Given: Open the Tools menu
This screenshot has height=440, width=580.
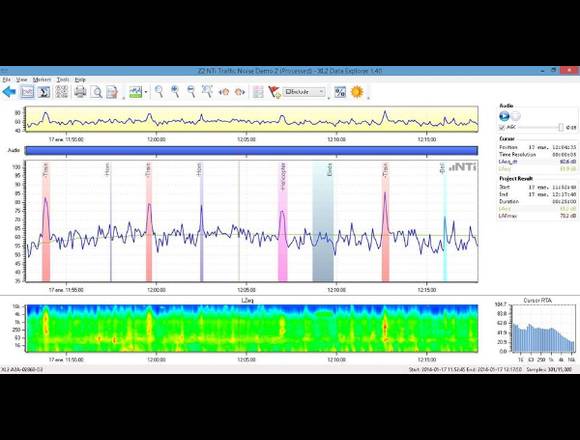Looking at the screenshot, I should tap(63, 79).
